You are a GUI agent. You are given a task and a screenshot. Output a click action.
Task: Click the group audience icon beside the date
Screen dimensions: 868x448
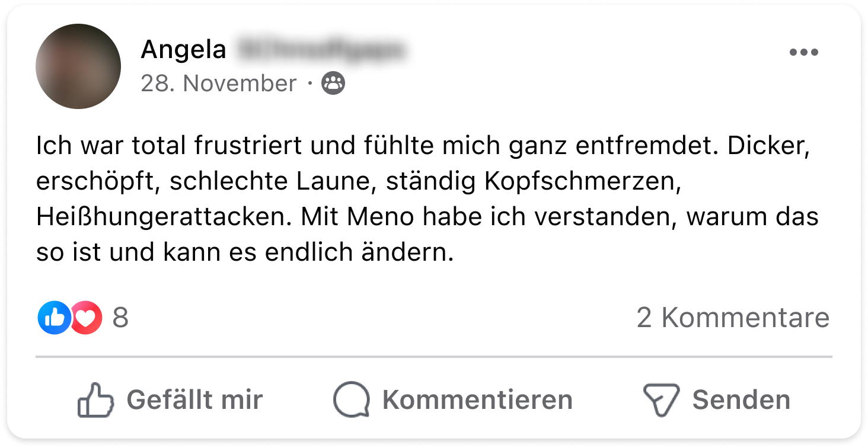333,84
